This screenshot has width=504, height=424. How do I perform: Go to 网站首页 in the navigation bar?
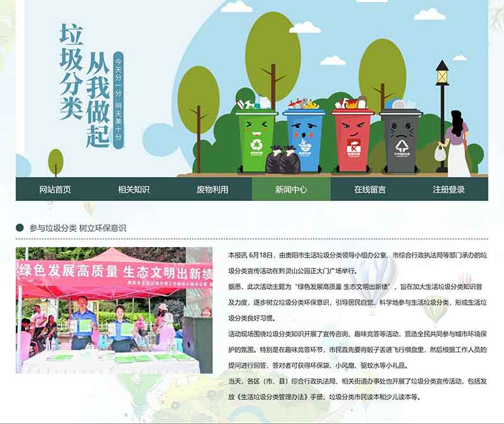(55, 189)
